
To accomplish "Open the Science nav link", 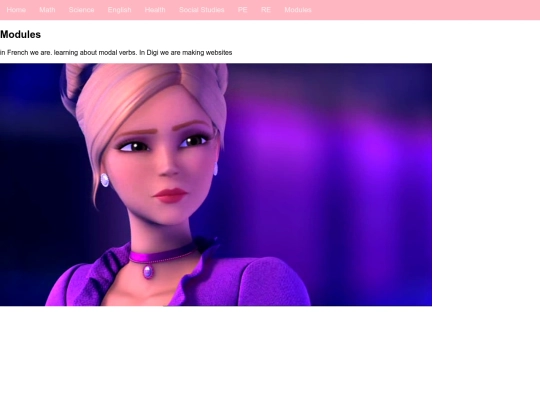I will (81, 10).
